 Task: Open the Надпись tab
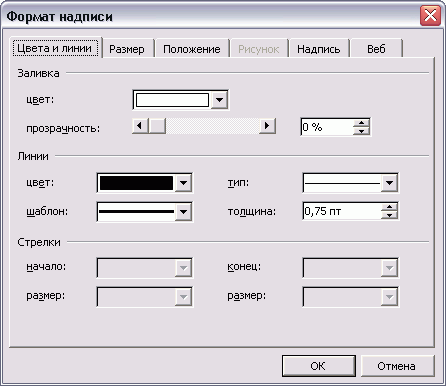[319, 49]
